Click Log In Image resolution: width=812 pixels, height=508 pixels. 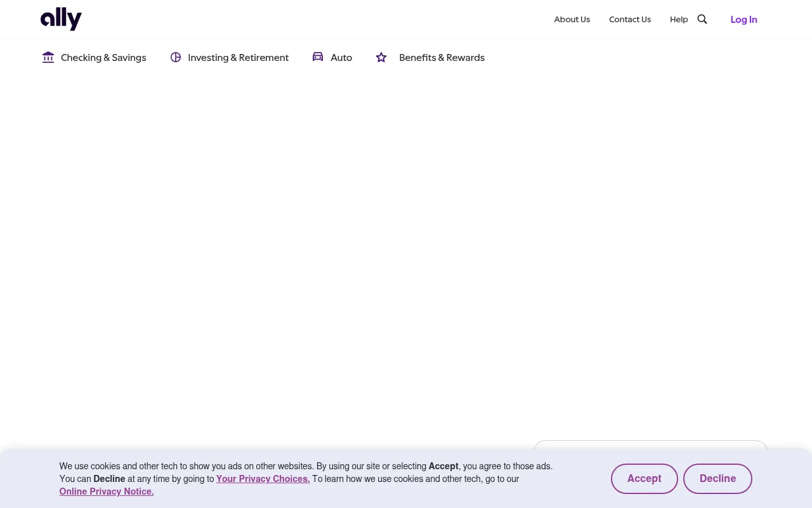pyautogui.click(x=743, y=20)
